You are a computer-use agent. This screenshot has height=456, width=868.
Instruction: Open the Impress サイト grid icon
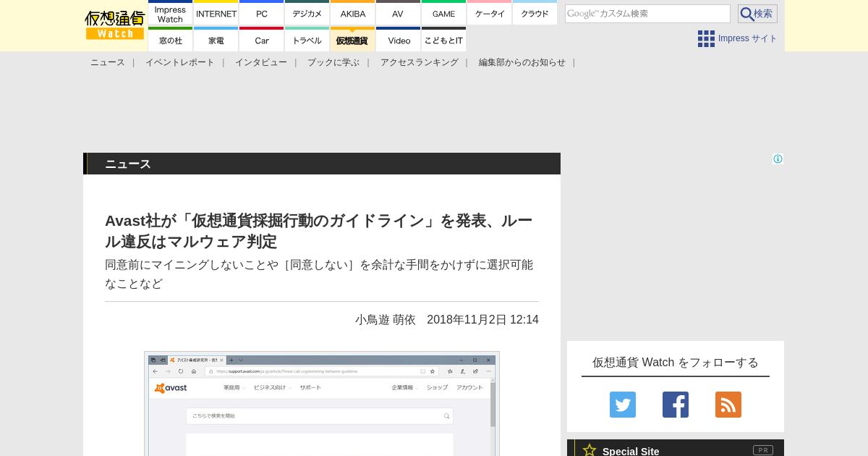[706, 38]
